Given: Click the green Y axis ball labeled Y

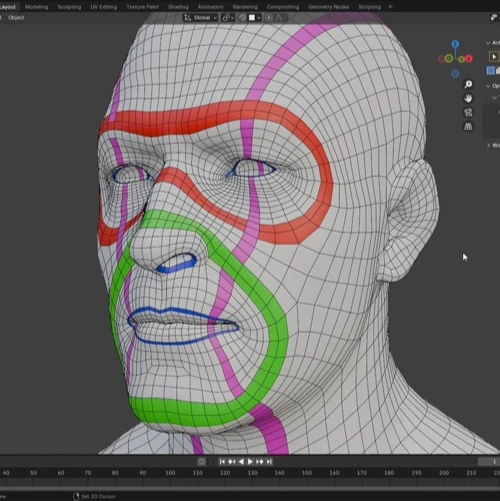Looking at the screenshot, I should (x=462, y=60).
